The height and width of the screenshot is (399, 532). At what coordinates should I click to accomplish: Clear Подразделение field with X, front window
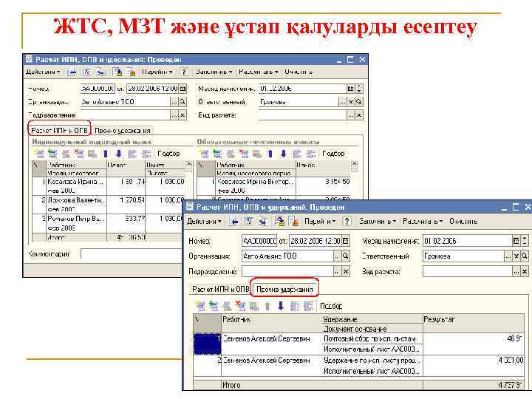tap(345, 271)
